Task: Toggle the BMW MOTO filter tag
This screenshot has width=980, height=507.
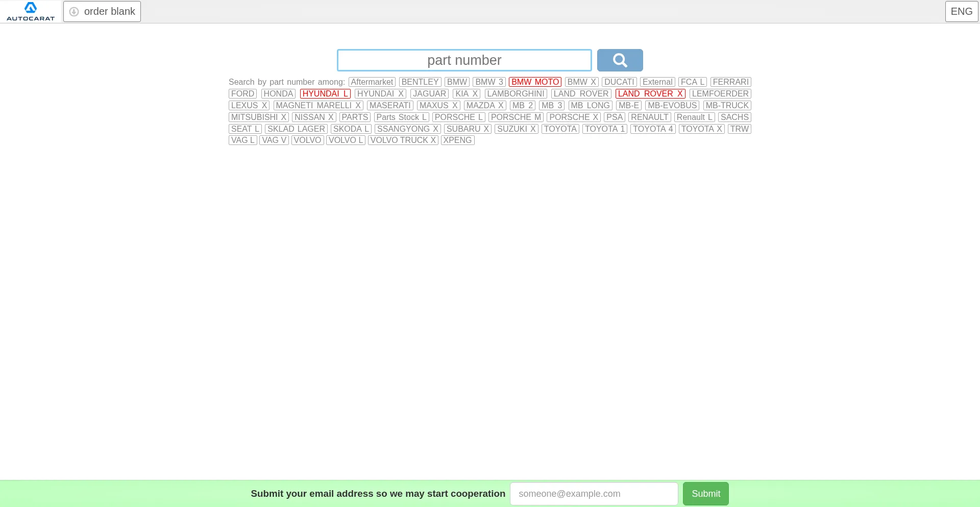Action: (535, 82)
